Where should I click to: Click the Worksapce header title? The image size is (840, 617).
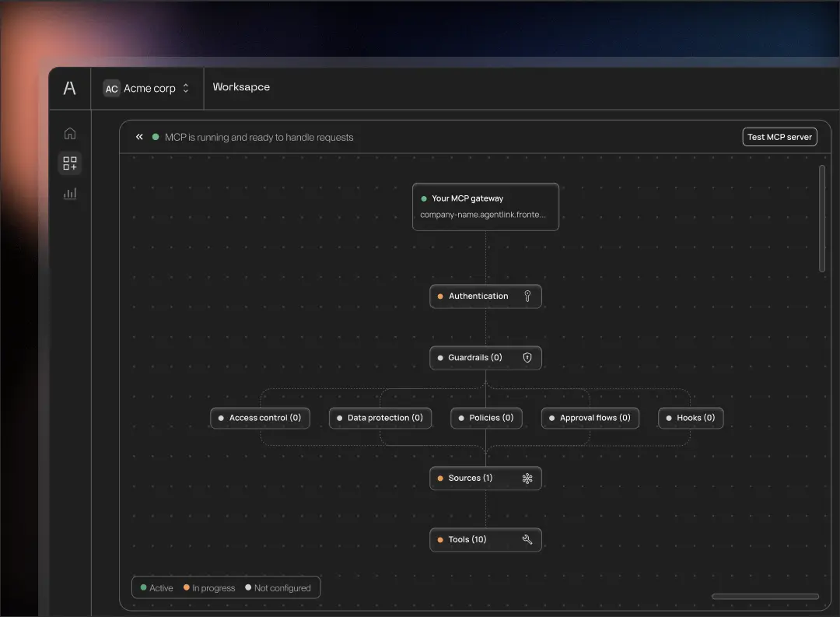pyautogui.click(x=241, y=87)
